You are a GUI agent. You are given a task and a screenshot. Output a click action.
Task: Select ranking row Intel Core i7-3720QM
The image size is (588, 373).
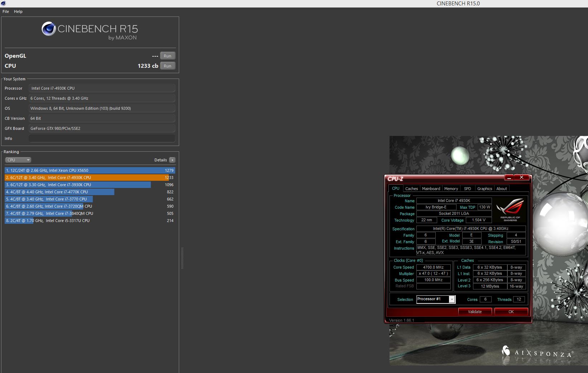click(x=90, y=206)
